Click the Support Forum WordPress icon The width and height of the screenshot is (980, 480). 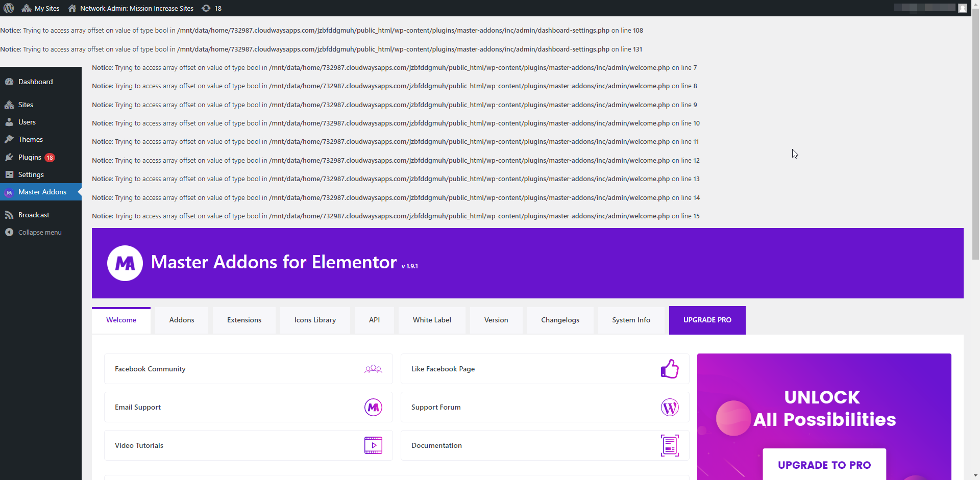point(670,407)
